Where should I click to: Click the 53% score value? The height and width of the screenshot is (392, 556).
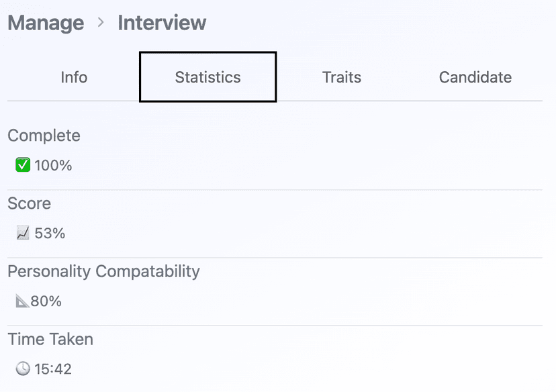(x=51, y=233)
